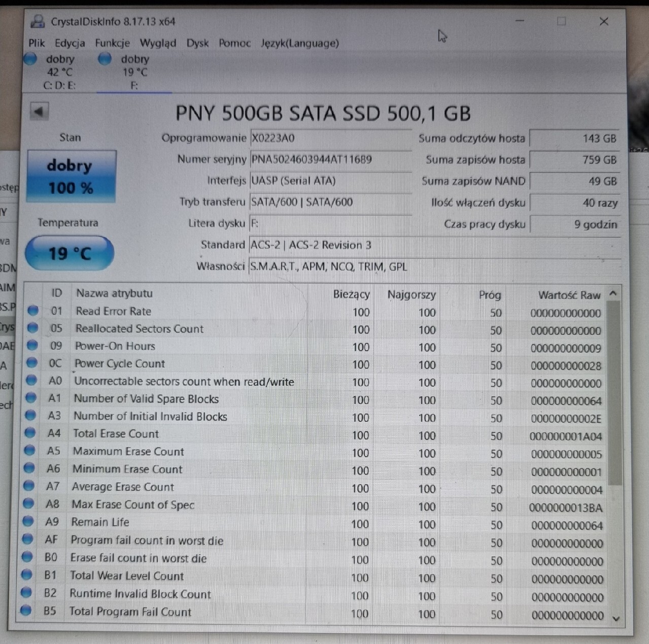Screen dimensions: 649x644
Task: Click the host writes value 759 GB
Action: point(574,160)
